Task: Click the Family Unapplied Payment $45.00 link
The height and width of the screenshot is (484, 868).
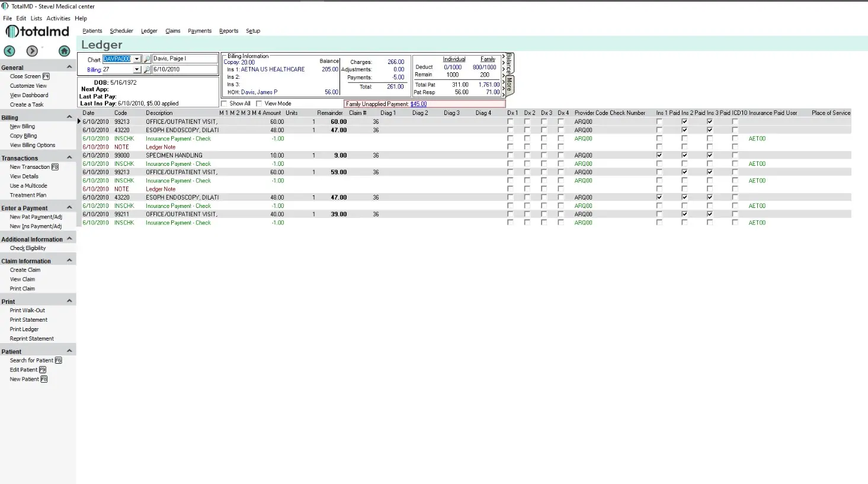Action: point(418,103)
